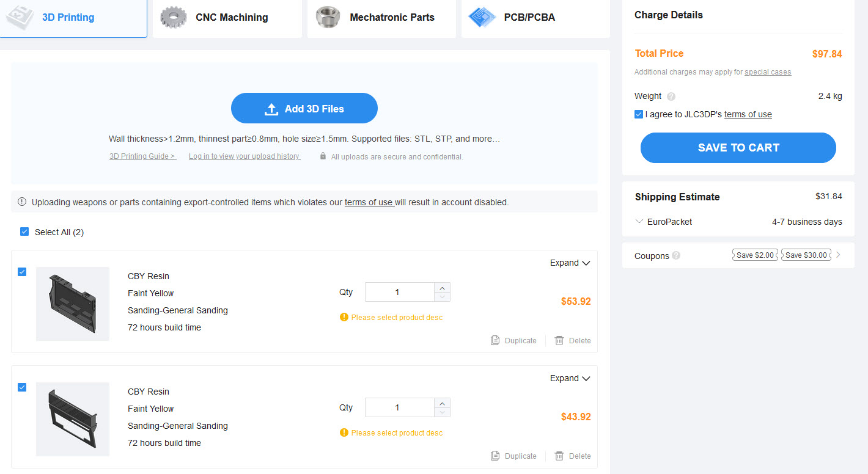Select the 3D Printing tab
Screen dimensions: 868x474
[68, 18]
